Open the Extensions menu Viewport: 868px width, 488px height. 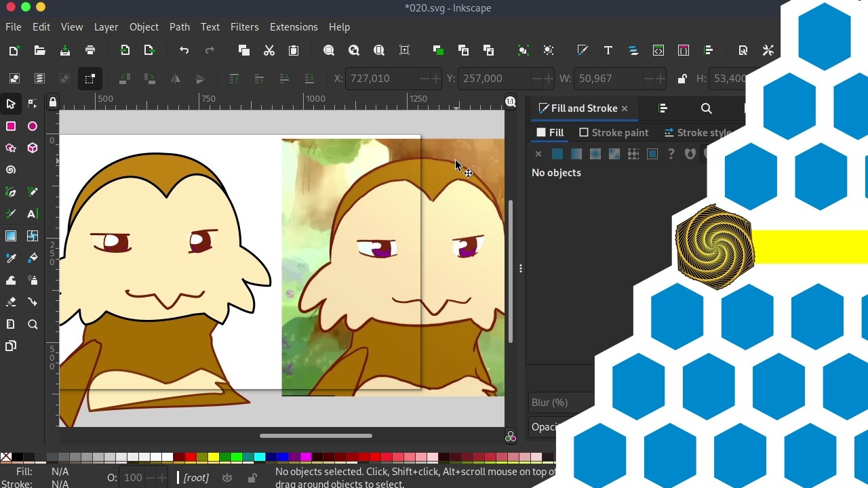[x=294, y=27]
